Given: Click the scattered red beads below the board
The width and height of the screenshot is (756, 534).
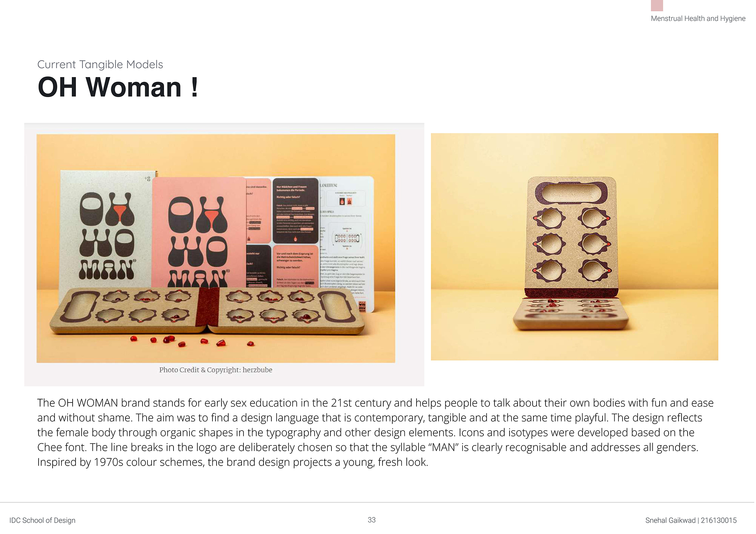Looking at the screenshot, I should [192, 341].
